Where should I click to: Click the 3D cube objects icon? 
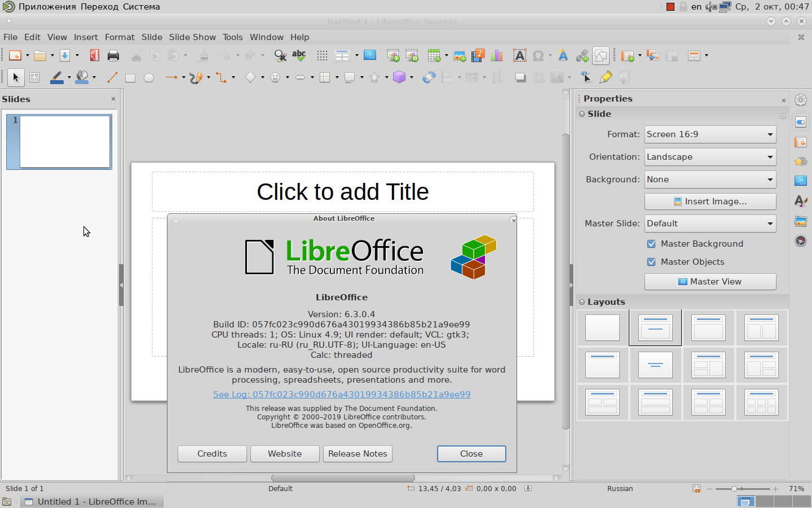pos(399,77)
